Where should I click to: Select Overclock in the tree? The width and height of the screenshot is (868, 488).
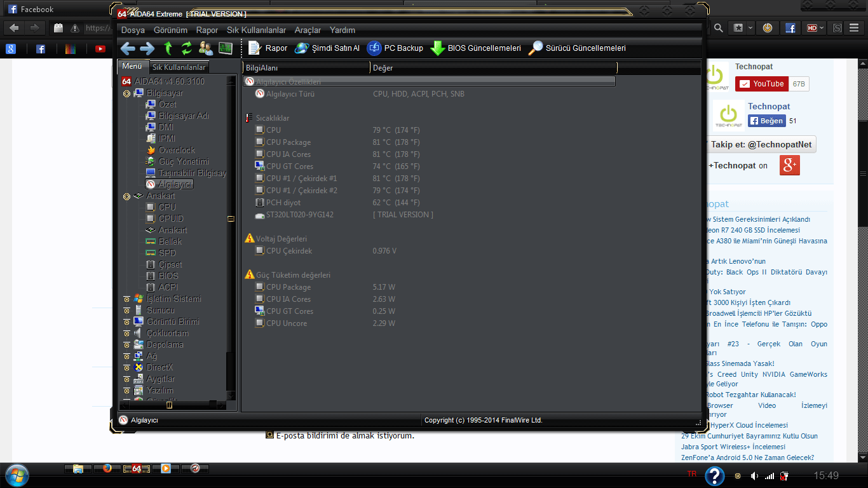click(x=177, y=150)
